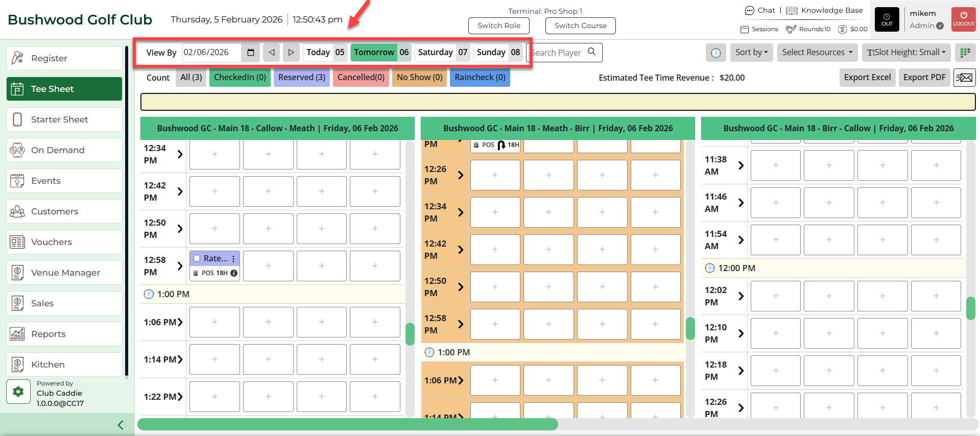980x436 pixels.
Task: Open the Sort by dropdown
Action: pyautogui.click(x=751, y=53)
